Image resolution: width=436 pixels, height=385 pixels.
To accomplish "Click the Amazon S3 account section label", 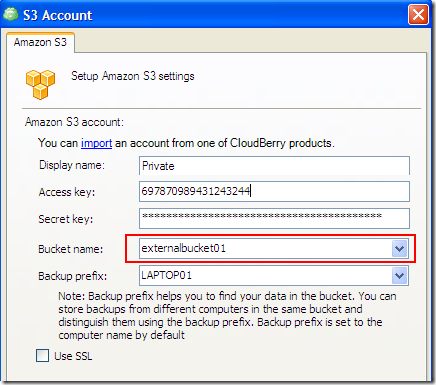I will pyautogui.click(x=74, y=122).
